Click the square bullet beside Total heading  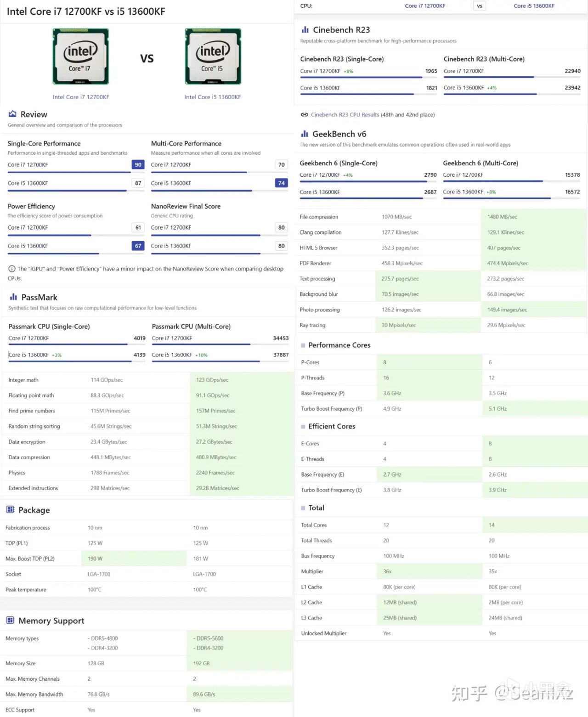click(x=303, y=508)
